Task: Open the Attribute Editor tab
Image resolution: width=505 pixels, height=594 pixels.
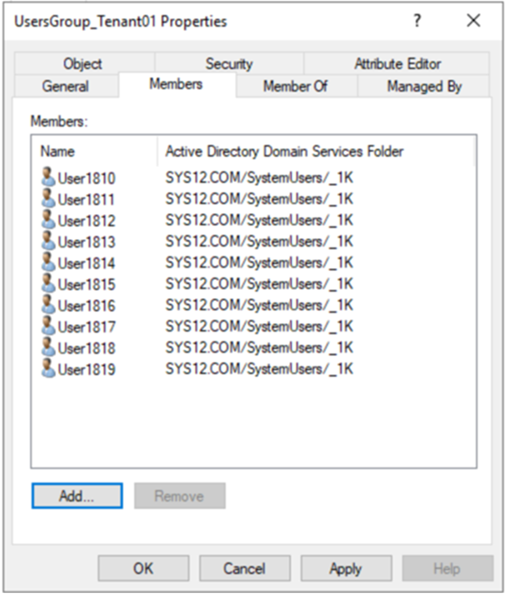Action: (397, 63)
